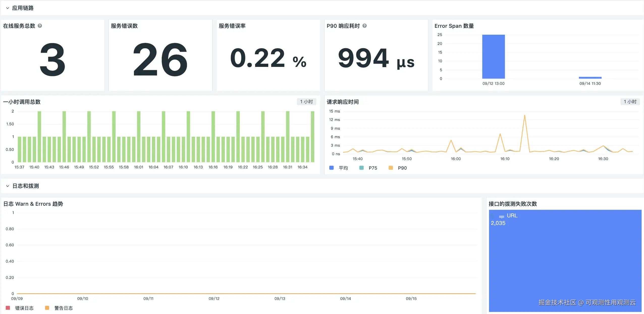Click 1 小时 badge on 一小时调用总数

[x=306, y=102]
